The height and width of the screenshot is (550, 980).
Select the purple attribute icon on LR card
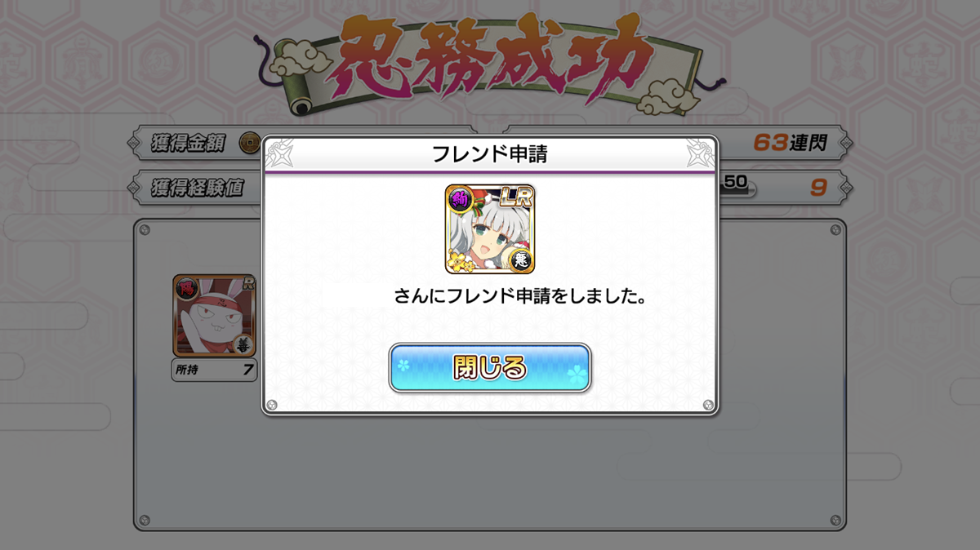pyautogui.click(x=460, y=198)
